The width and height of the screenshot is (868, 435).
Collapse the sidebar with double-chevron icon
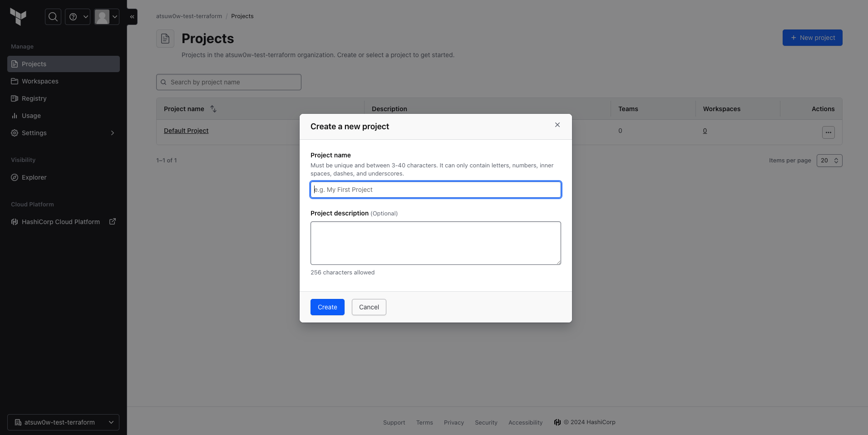pos(132,17)
